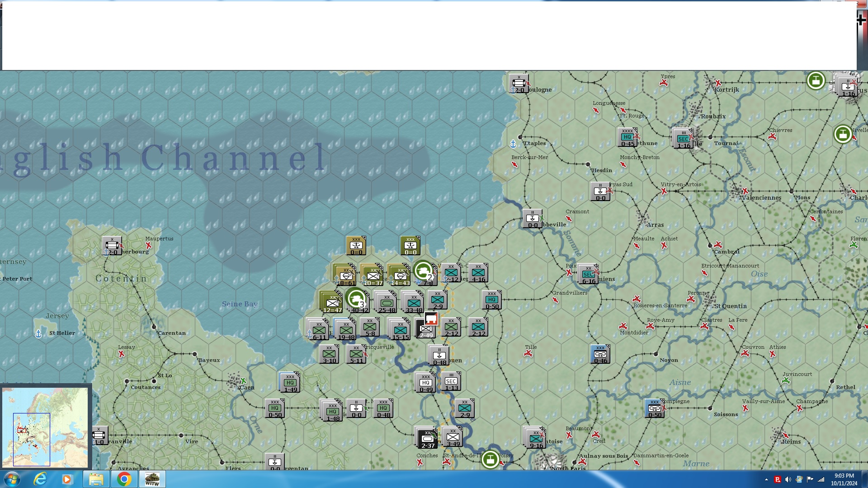The image size is (868, 488).
Task: Select the 25-48 panzer division stack
Action: 387,303
